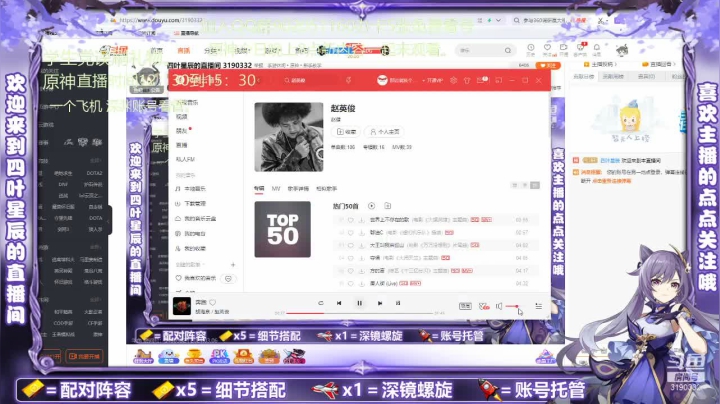Viewport: 720px width, 404px height.
Task: Open 我的收藏 my collection in sidebar
Action: pyautogui.click(x=191, y=248)
